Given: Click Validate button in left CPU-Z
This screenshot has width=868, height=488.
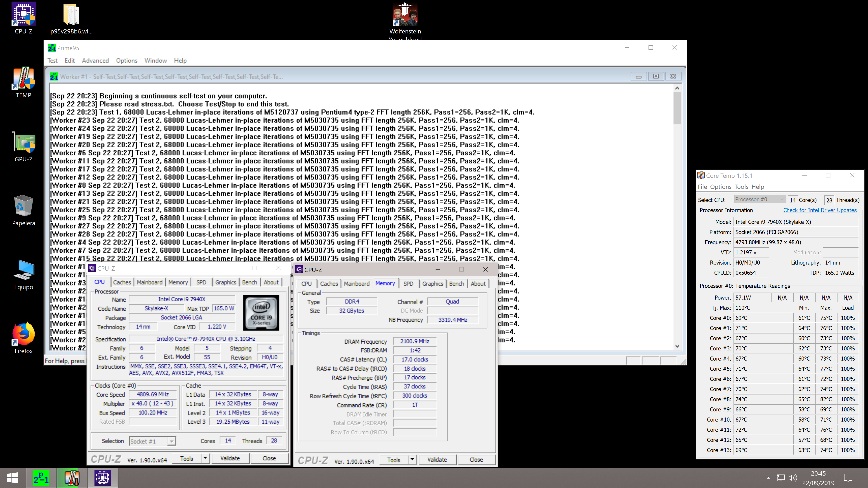Looking at the screenshot, I should point(230,458).
